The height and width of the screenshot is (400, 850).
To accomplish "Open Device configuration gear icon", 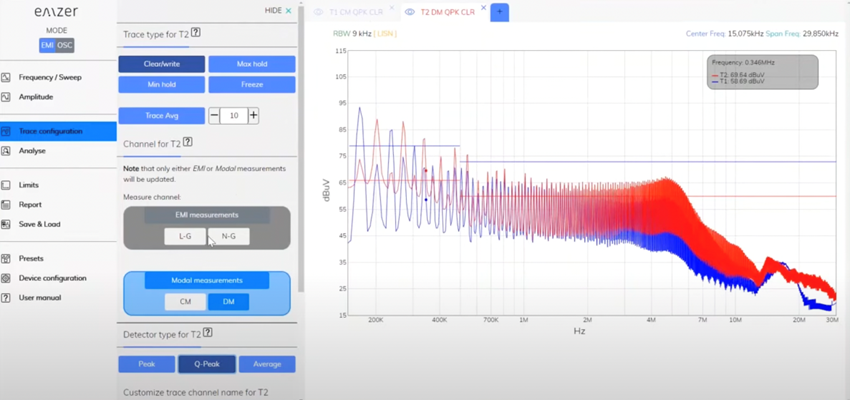I will click(6, 278).
